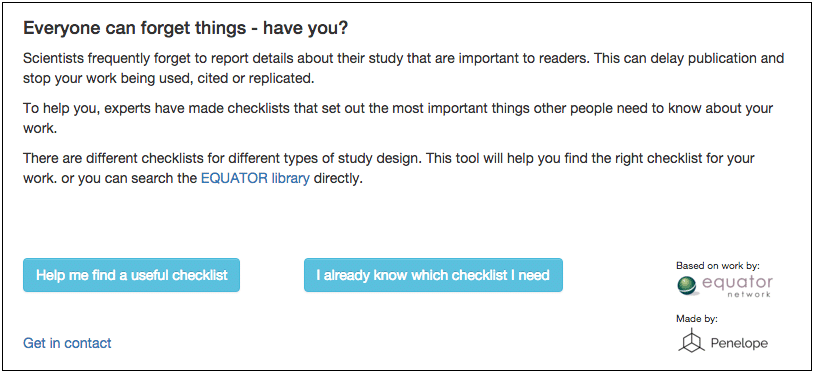
Task: Click the paragraph starting "To help you, experts"
Action: pyautogui.click(x=398, y=119)
